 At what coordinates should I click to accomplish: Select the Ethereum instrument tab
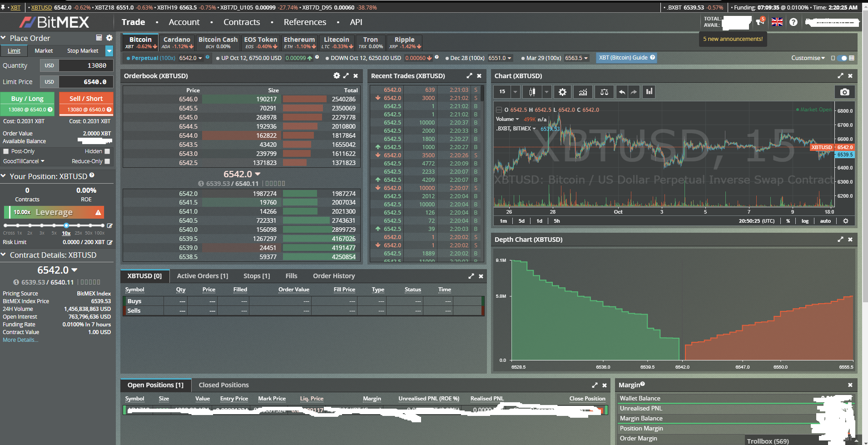(299, 42)
